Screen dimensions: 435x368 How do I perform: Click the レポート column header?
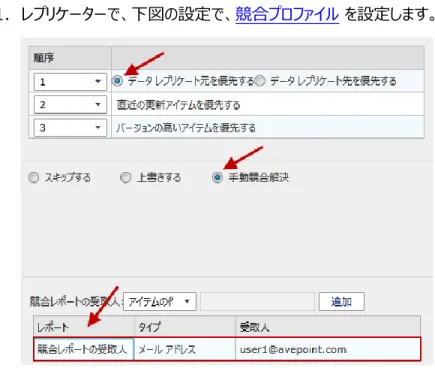[84, 327]
